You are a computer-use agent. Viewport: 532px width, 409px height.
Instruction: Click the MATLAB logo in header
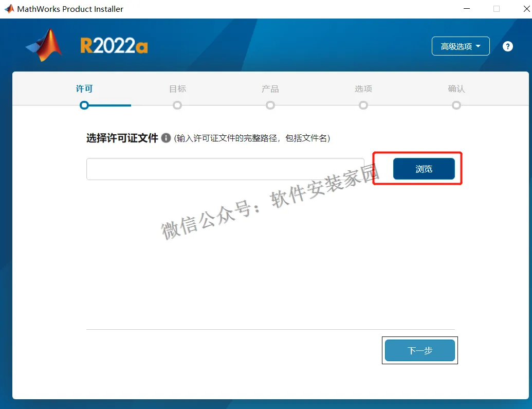(44, 45)
